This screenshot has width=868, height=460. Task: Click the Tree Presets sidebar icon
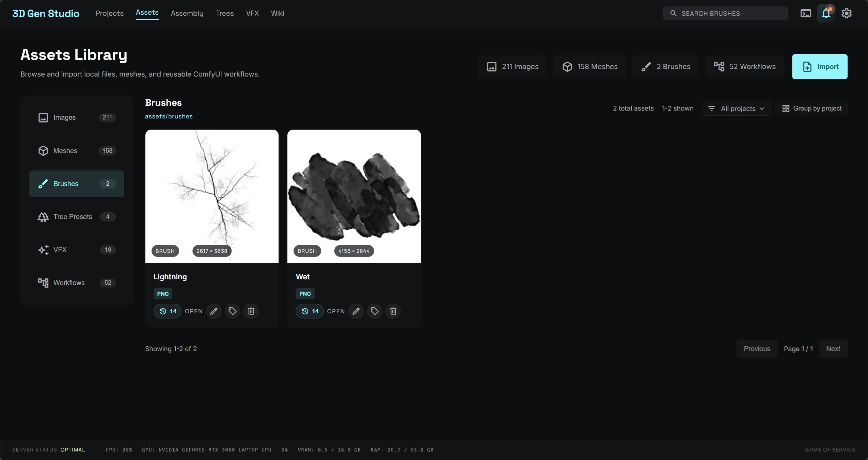pos(43,217)
